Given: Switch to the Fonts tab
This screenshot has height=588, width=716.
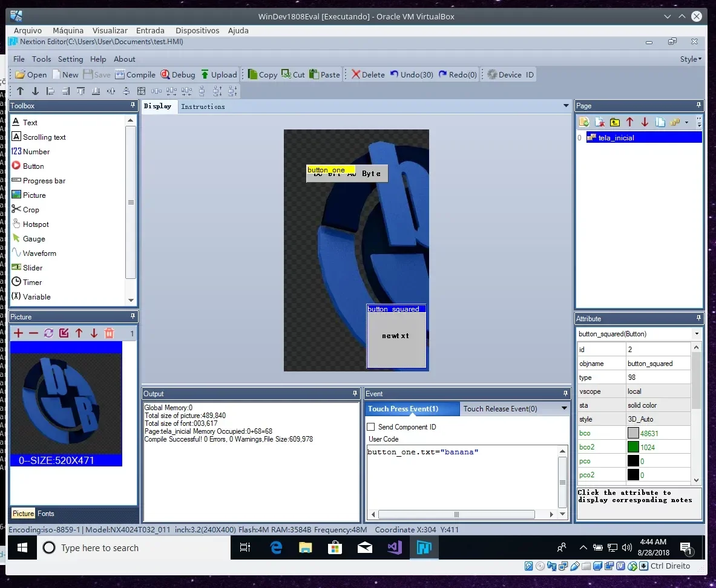Looking at the screenshot, I should (x=45, y=514).
